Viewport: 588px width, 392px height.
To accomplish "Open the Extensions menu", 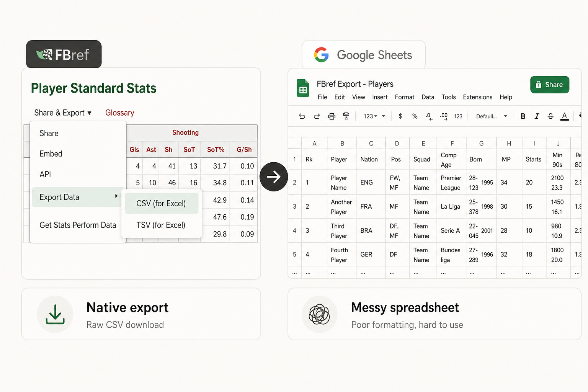I will [x=478, y=97].
